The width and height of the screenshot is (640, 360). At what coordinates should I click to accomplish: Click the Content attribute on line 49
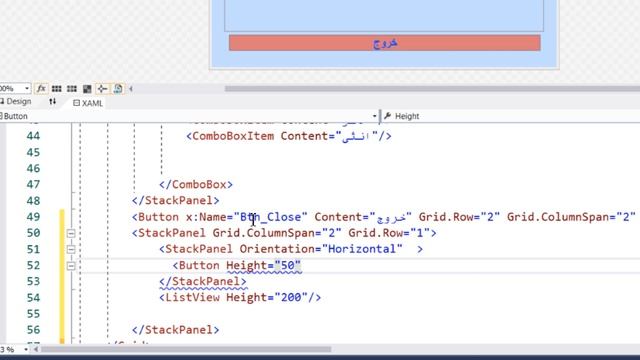point(363,217)
